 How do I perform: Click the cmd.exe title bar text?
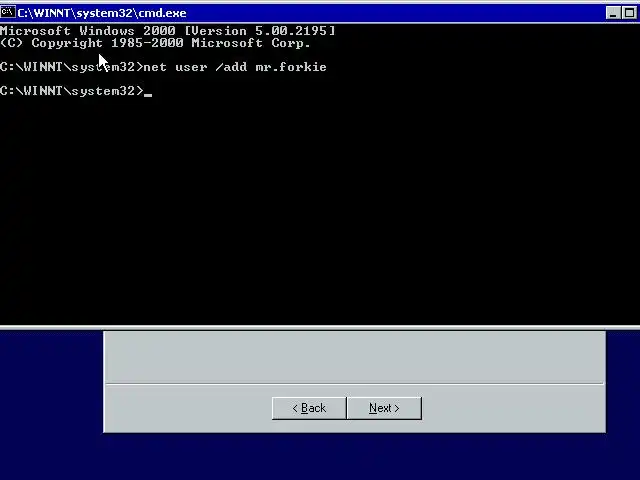pyautogui.click(x=102, y=13)
